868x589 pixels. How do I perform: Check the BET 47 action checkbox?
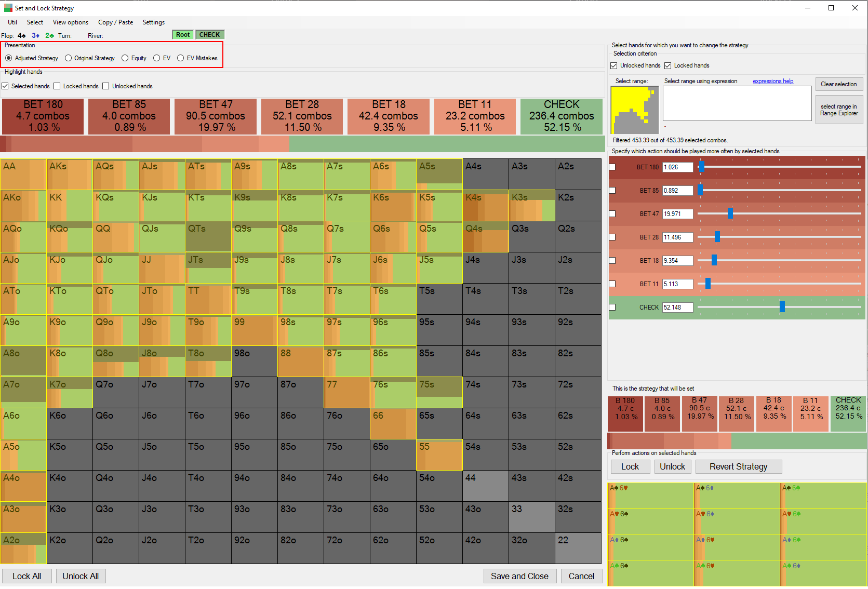(x=612, y=214)
